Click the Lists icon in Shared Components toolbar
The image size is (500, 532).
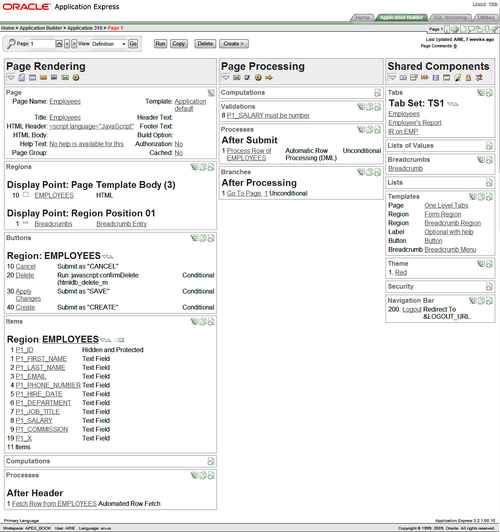436,78
